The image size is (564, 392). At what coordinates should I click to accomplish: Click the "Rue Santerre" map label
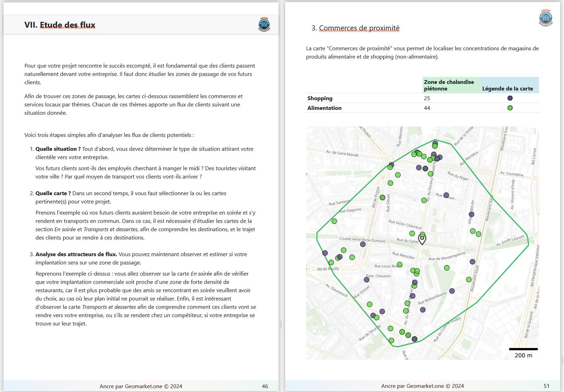[x=340, y=202]
